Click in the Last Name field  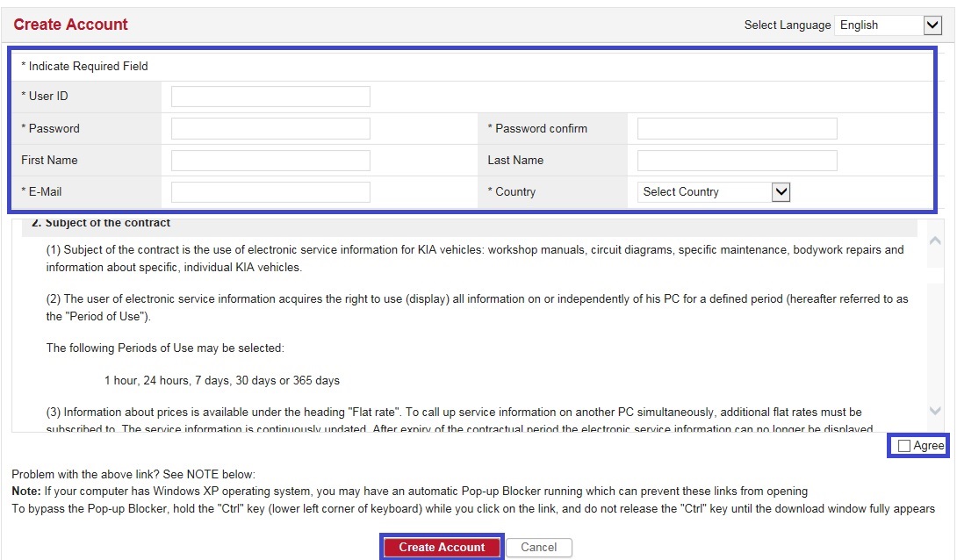[x=738, y=161]
